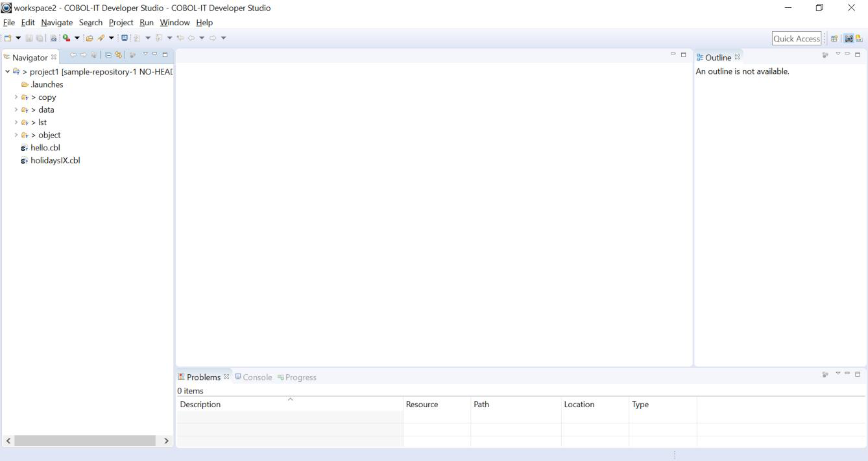Click the Save All toolbar icon

click(39, 37)
